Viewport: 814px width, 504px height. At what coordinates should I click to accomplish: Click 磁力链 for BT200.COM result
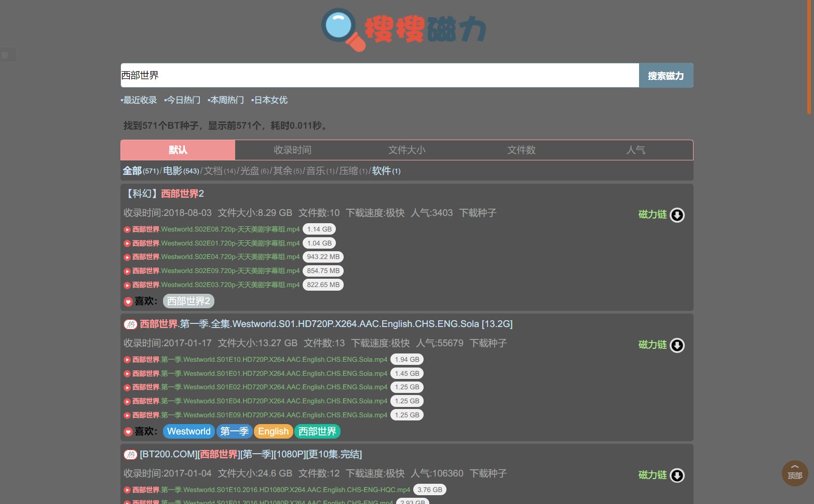[x=653, y=475]
